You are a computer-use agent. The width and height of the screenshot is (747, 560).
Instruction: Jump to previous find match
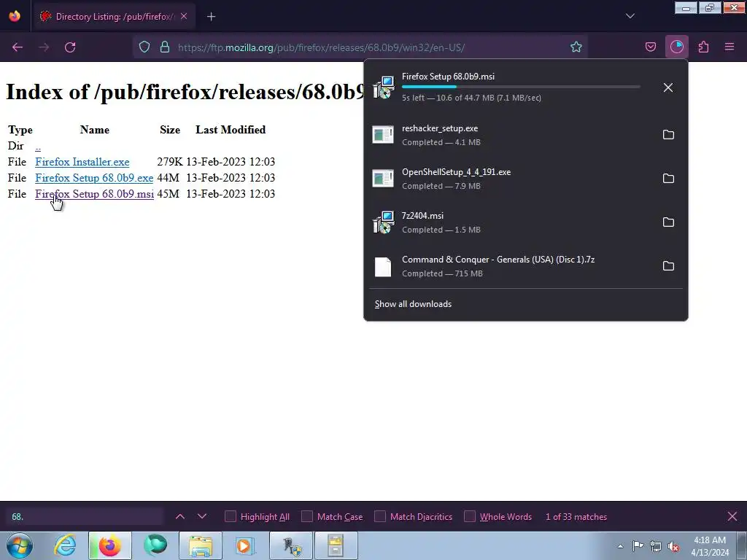pos(180,517)
